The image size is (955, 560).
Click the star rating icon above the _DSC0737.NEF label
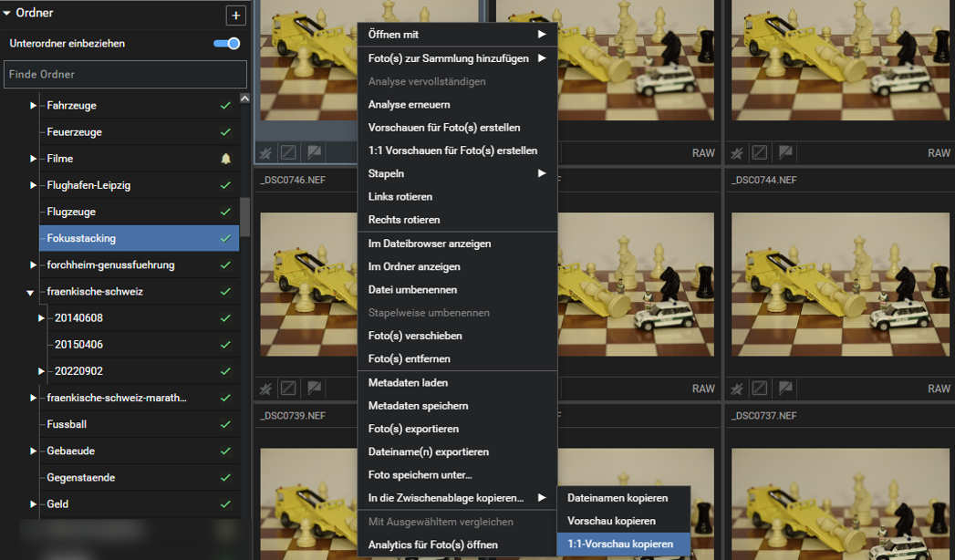[737, 389]
